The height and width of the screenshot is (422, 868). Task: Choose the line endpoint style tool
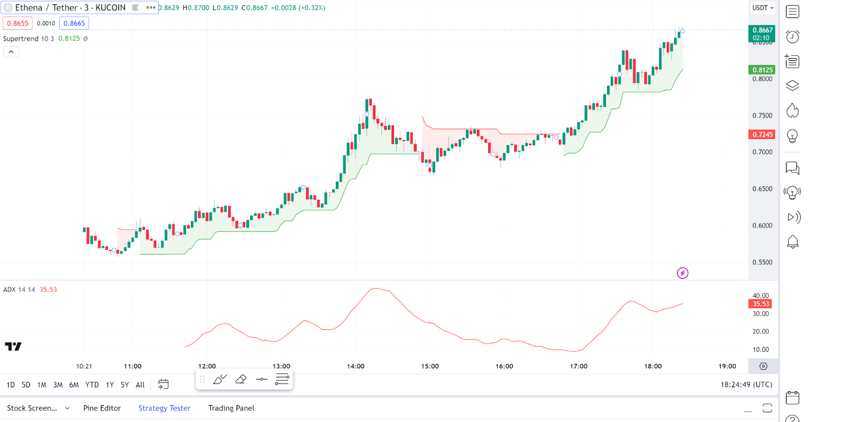click(x=261, y=379)
